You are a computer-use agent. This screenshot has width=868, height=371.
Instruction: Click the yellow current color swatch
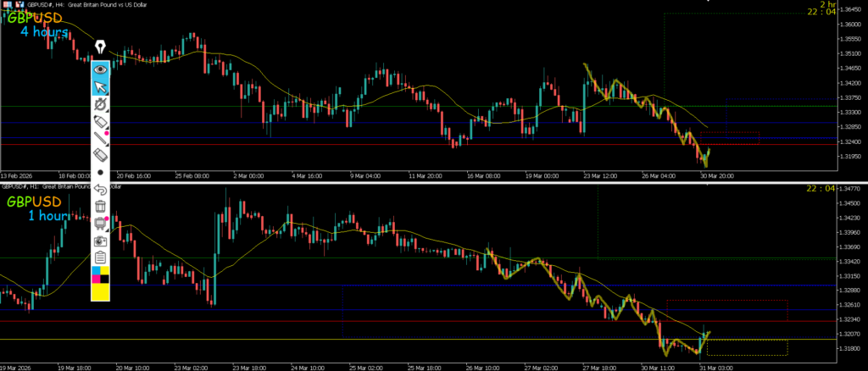pos(101,291)
